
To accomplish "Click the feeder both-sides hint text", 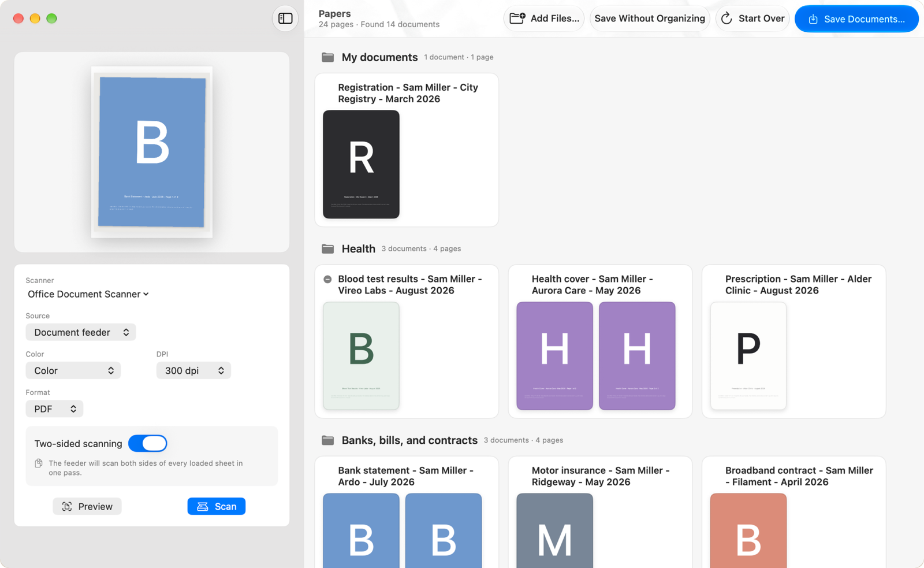I will point(146,468).
